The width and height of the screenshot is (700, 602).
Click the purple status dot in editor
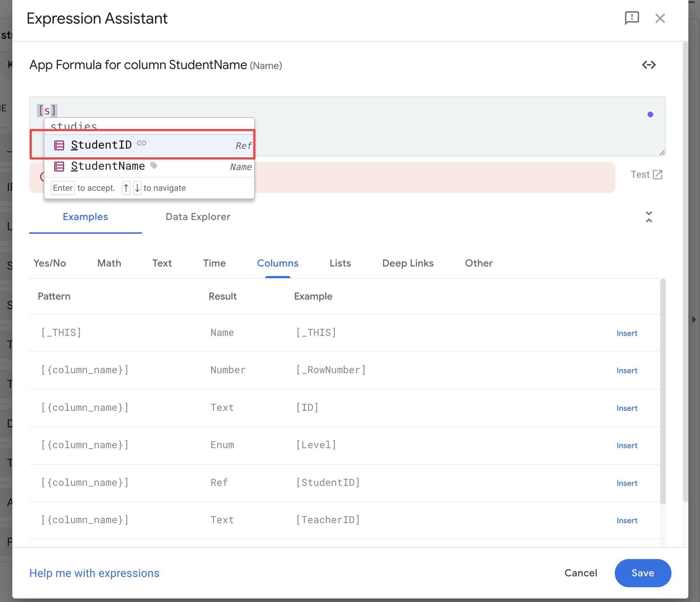pyautogui.click(x=650, y=114)
